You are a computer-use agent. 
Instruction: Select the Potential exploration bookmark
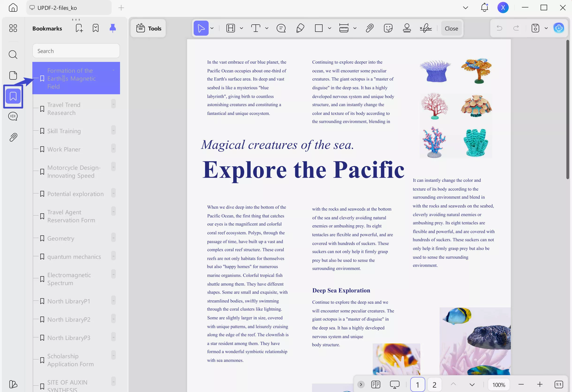pos(76,194)
